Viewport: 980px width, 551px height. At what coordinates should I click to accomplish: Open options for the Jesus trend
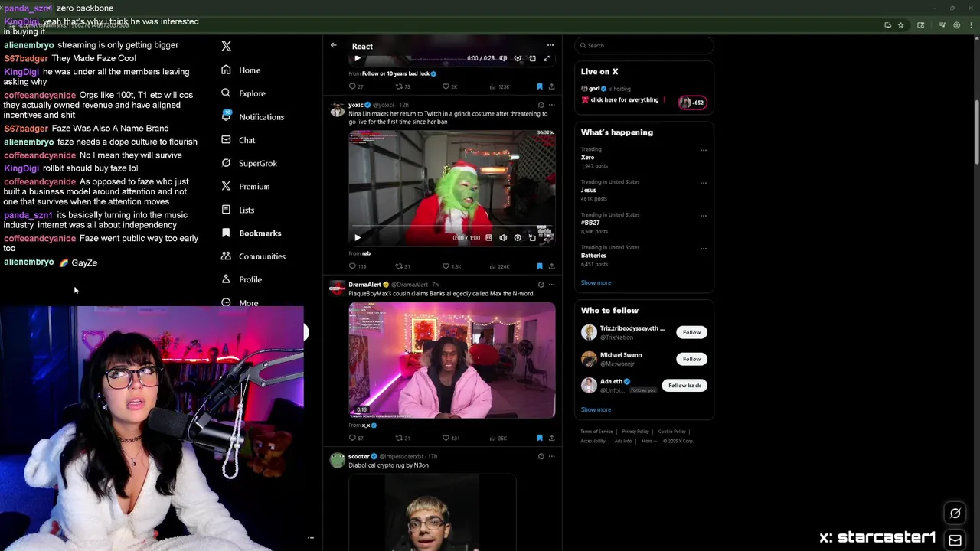[x=703, y=183]
